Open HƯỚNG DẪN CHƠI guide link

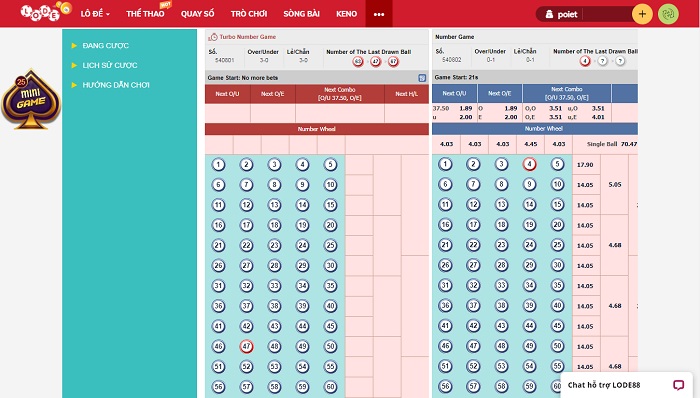click(116, 85)
